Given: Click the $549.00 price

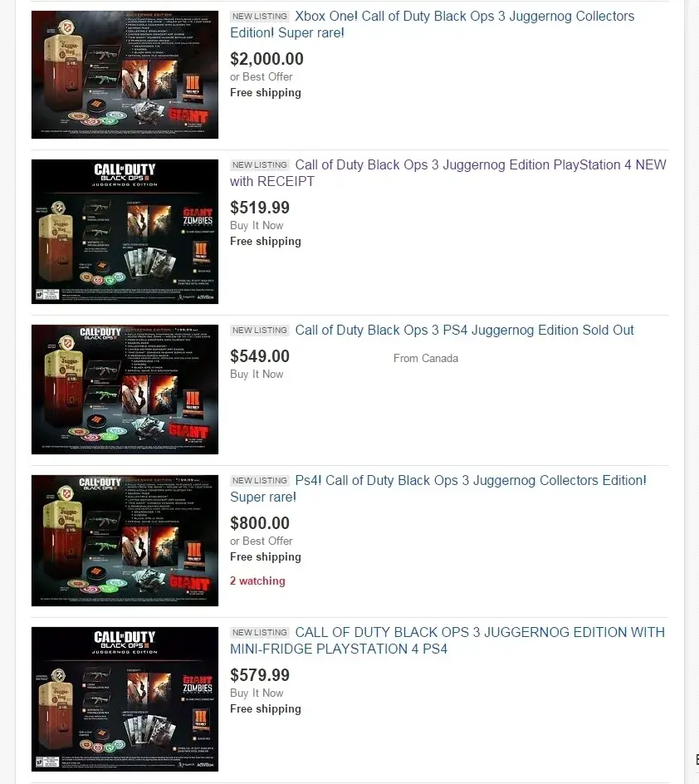Looking at the screenshot, I should click(260, 356).
